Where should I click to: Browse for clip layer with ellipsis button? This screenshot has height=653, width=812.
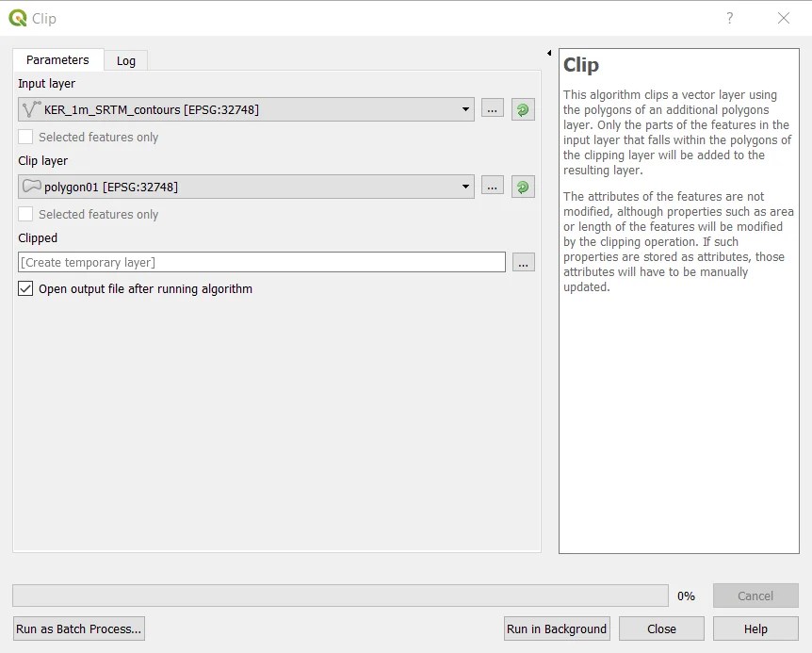click(492, 186)
